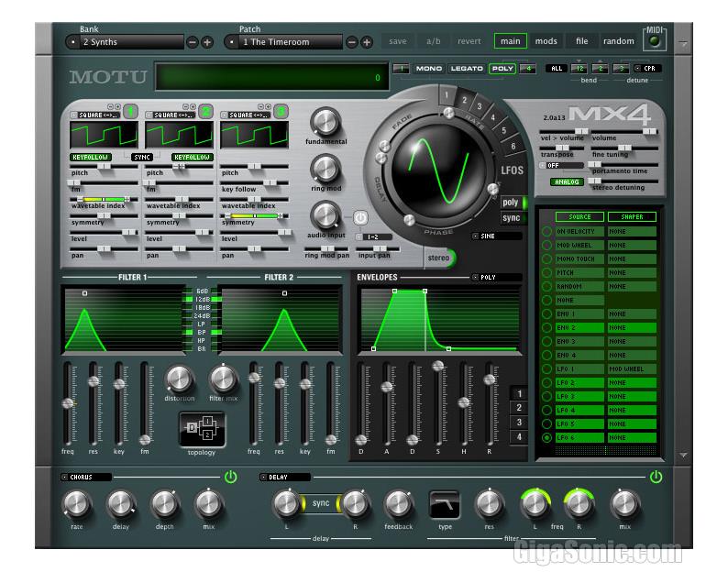Select the ENV 1 source radio button
Screen dimensions: 728x572
coord(547,313)
